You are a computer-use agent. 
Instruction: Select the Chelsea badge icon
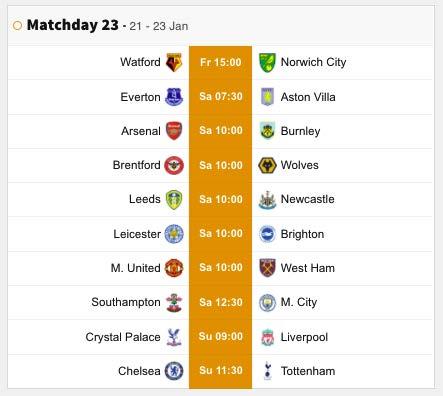174,371
